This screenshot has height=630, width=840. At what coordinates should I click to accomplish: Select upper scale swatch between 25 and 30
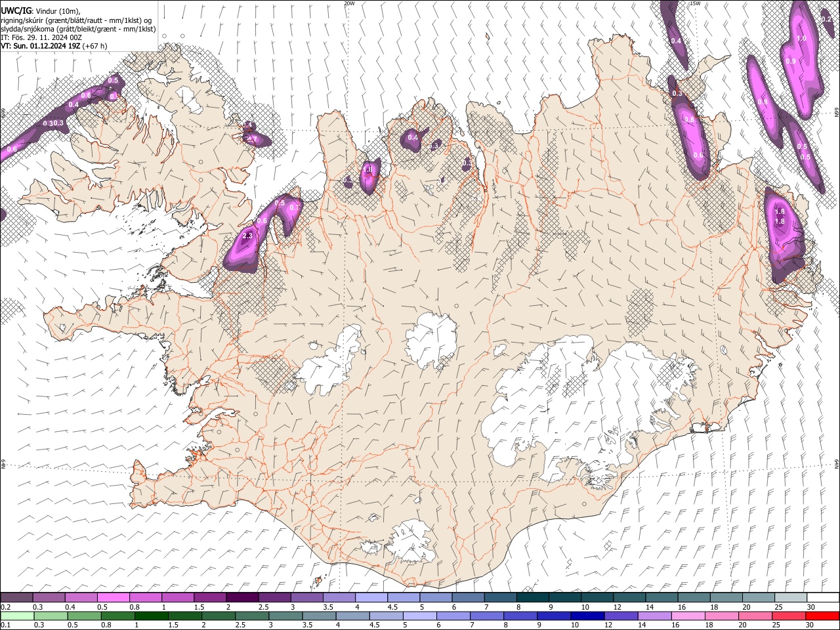point(790,597)
